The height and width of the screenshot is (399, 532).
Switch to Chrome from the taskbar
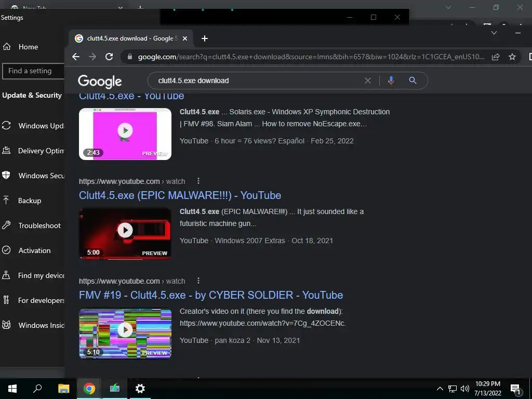click(x=89, y=389)
